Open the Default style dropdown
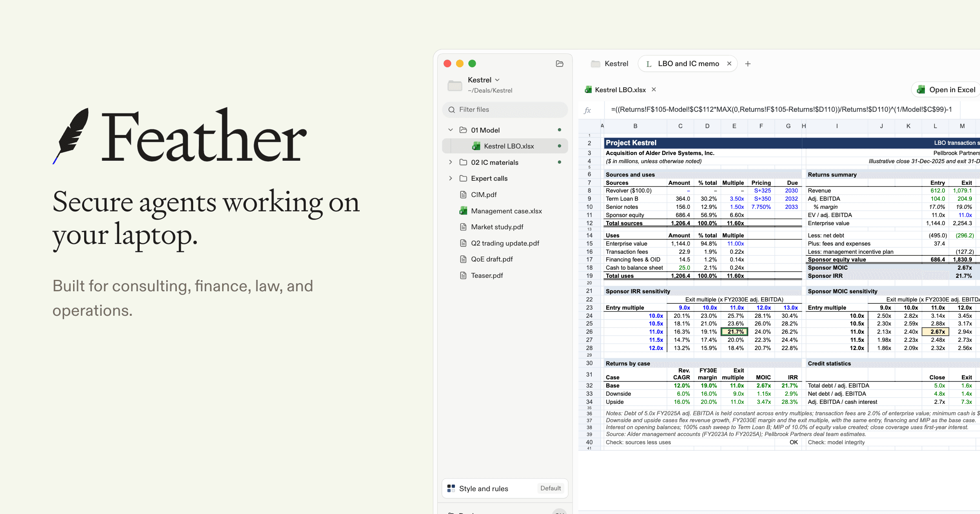This screenshot has width=980, height=514. click(x=550, y=488)
